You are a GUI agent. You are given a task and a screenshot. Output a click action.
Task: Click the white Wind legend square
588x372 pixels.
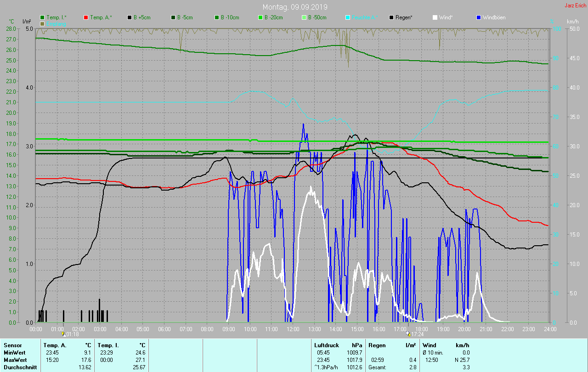pyautogui.click(x=435, y=17)
